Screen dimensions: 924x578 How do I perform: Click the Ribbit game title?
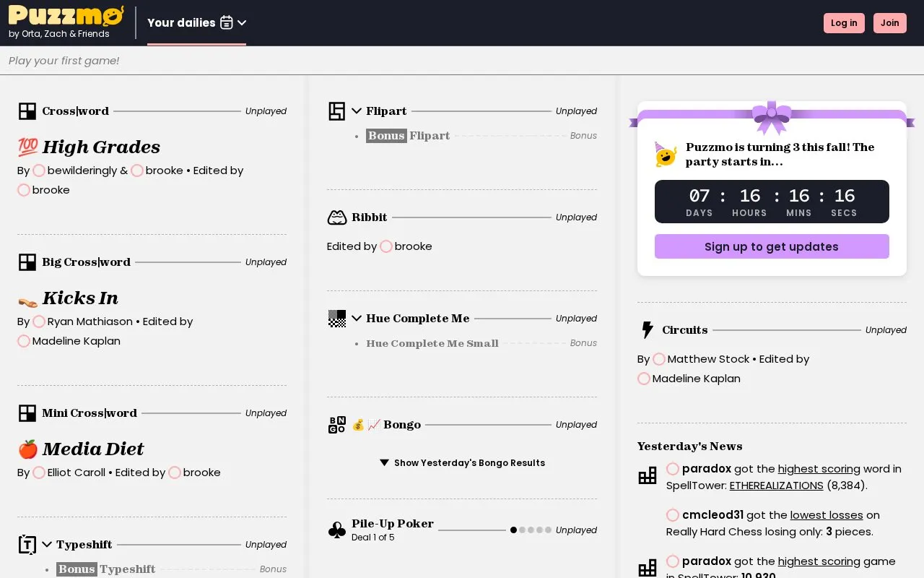click(x=370, y=217)
